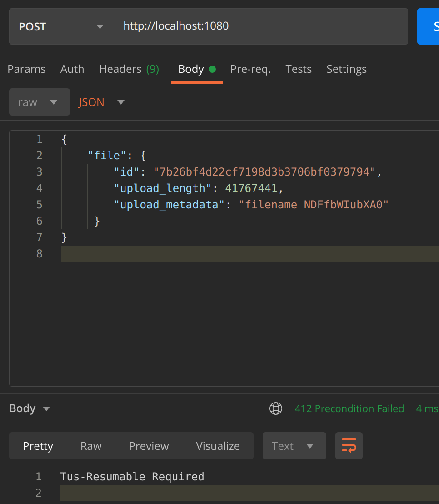Click the "filename NDFfbWIubXA0" value
Image resolution: width=439 pixels, height=504 pixels.
pos(314,205)
